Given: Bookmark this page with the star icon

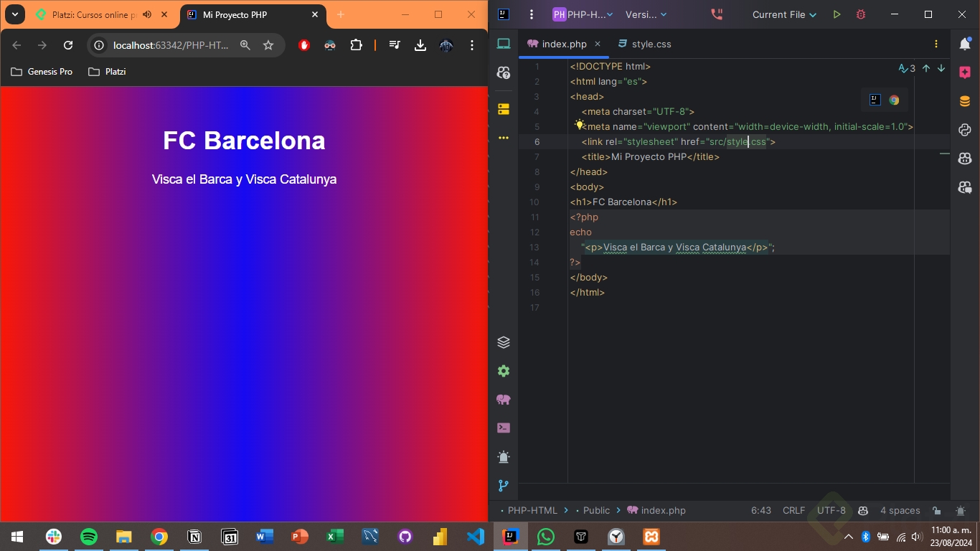Looking at the screenshot, I should [268, 45].
